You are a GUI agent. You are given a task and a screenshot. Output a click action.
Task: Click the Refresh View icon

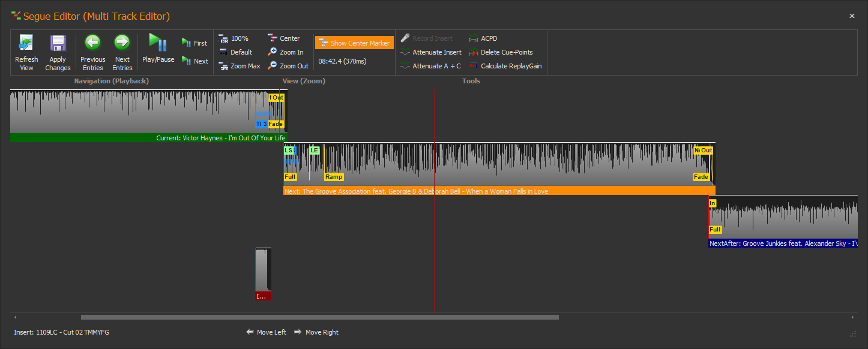point(26,44)
